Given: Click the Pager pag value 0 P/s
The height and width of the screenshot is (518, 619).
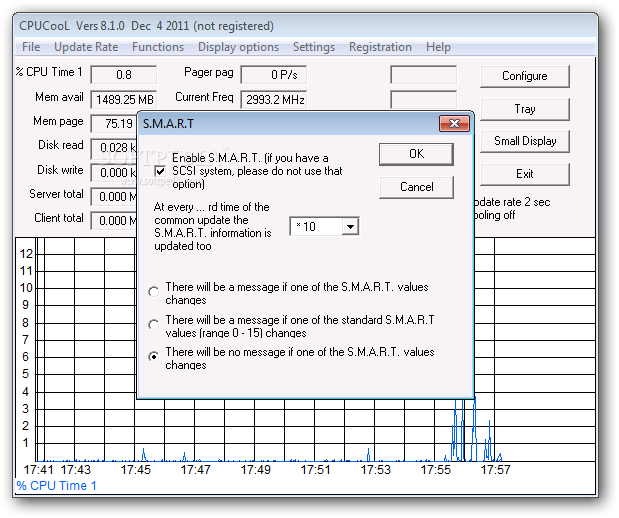Looking at the screenshot, I should [274, 75].
